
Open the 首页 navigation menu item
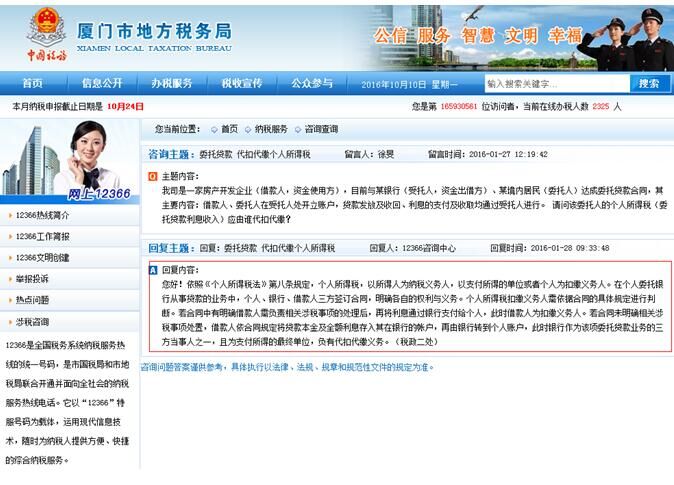click(x=33, y=83)
